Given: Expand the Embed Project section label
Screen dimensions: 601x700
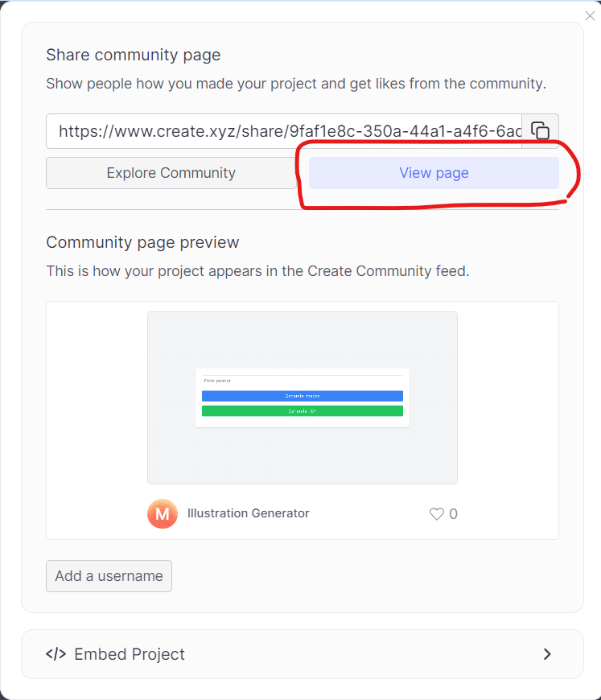Looking at the screenshot, I should [130, 654].
